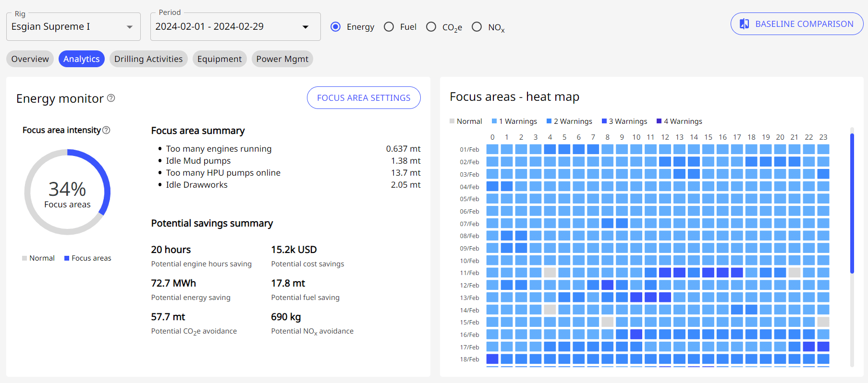This screenshot has height=383, width=868.
Task: Switch to the Drilling Activities tab
Action: [148, 59]
